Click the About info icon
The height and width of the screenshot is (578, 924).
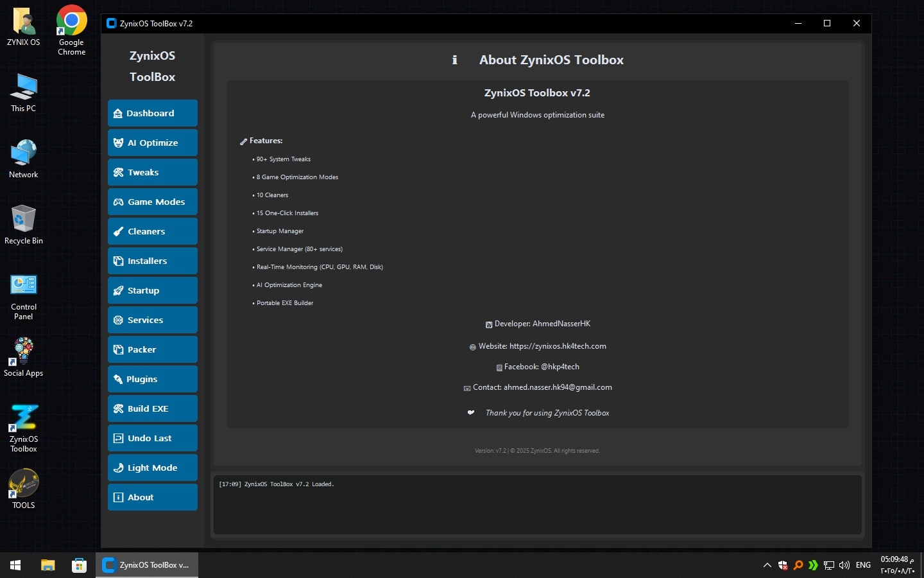pos(118,498)
